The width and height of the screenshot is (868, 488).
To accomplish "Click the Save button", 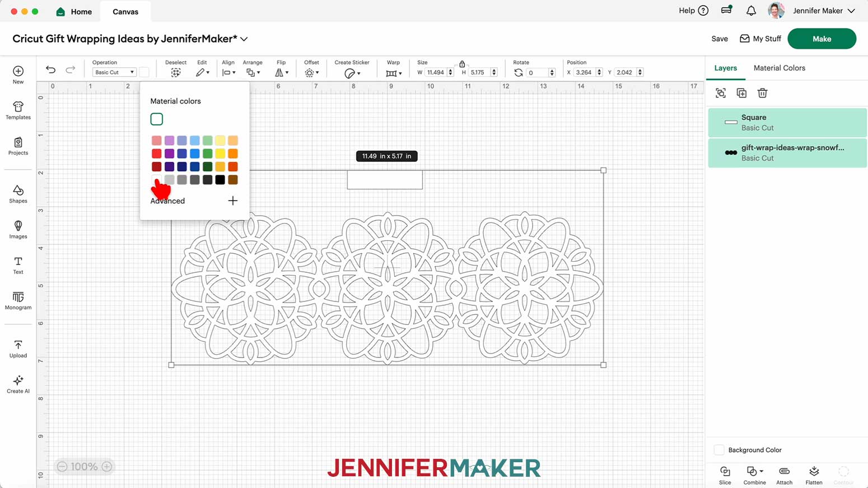I will coord(720,39).
